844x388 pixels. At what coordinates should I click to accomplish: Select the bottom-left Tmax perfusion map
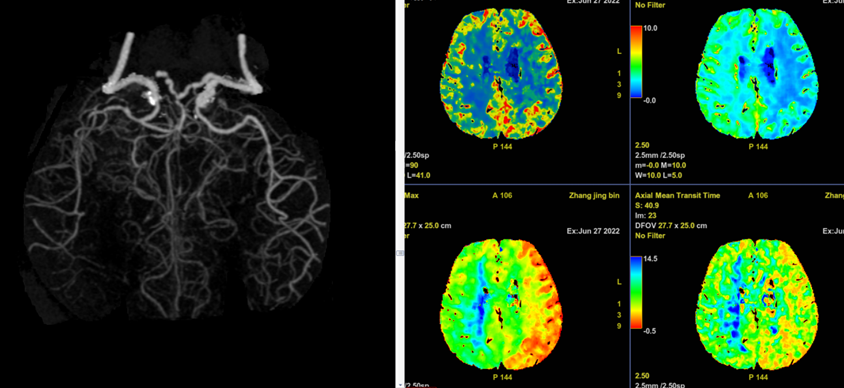(x=501, y=306)
